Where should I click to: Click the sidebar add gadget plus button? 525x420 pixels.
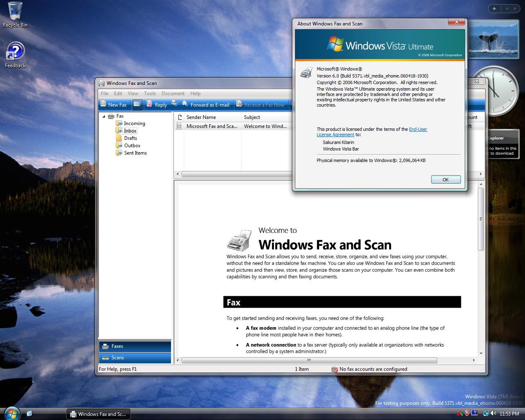pos(494,9)
